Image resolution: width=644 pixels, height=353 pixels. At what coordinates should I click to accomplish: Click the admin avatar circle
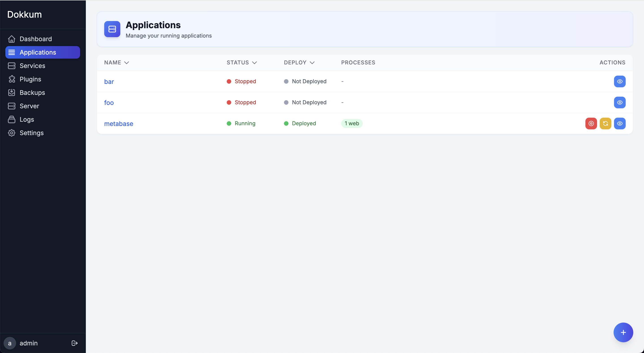(x=10, y=343)
